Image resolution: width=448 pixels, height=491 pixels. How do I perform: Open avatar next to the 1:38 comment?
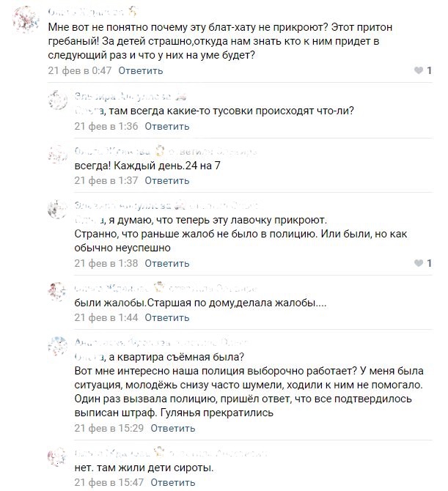pos(58,209)
